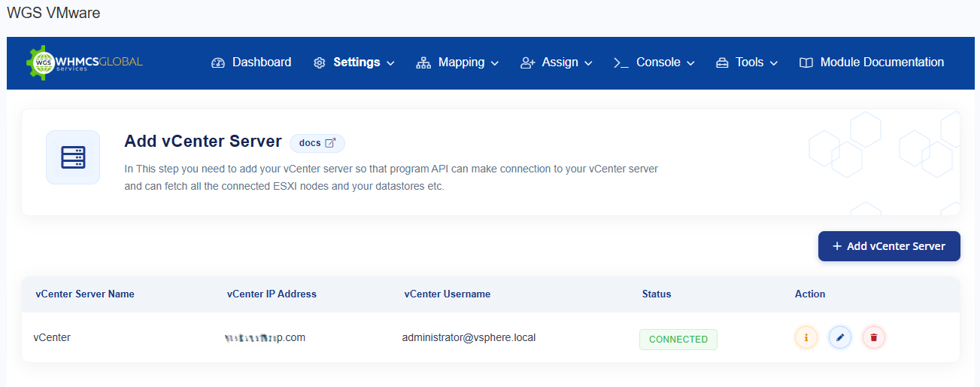Expand the Assign menu chevron
This screenshot has height=387, width=980.
point(588,63)
